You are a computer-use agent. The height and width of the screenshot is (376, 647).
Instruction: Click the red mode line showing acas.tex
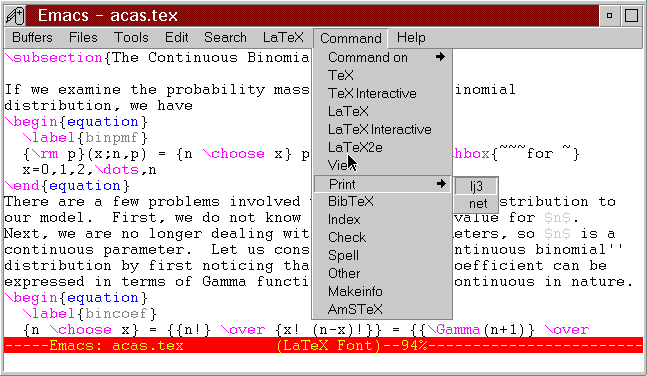point(324,345)
